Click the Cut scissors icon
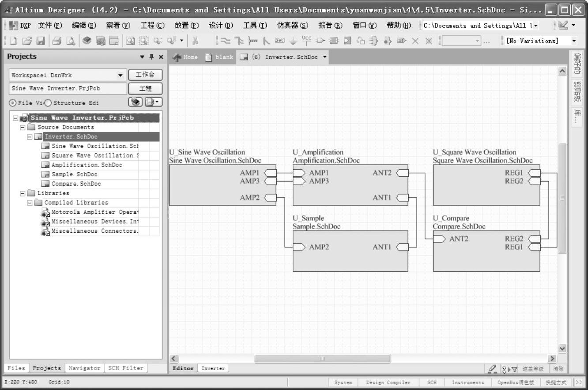588x390 pixels. [195, 41]
